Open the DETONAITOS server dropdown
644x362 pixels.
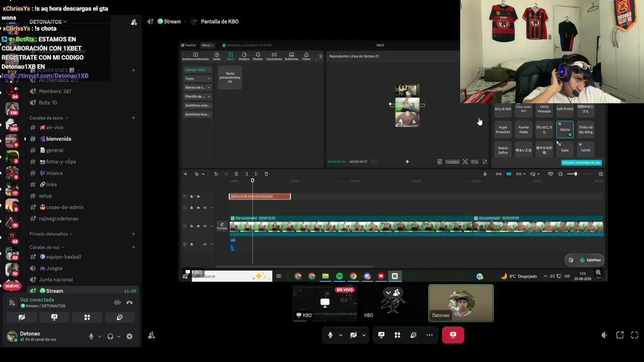pyautogui.click(x=48, y=22)
